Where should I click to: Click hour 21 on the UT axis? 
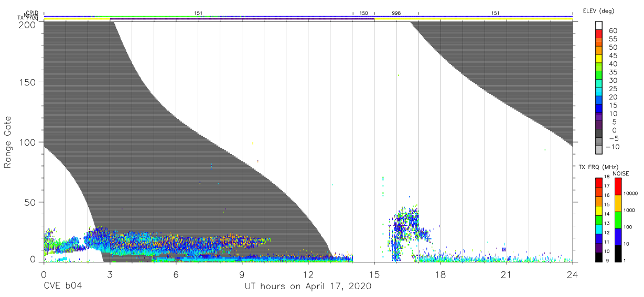click(506, 274)
